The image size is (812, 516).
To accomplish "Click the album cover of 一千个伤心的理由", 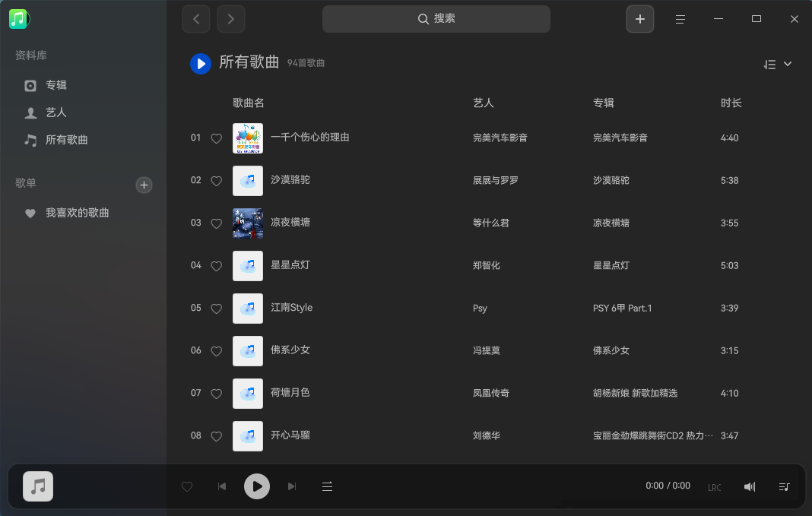I will (x=248, y=138).
